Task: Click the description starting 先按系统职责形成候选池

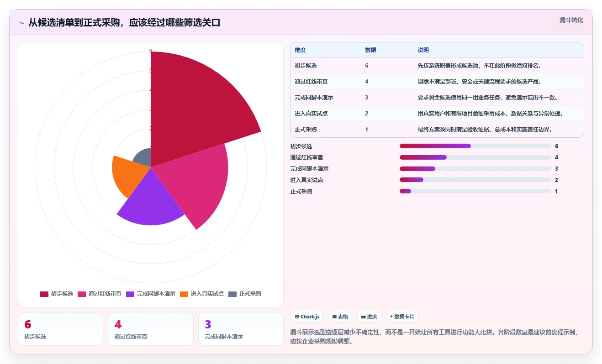Action: 480,66
